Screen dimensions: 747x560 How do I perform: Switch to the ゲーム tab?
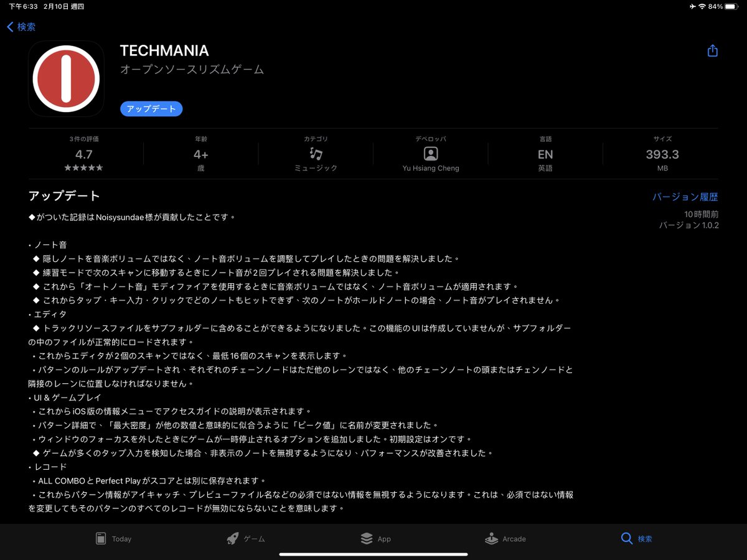tap(245, 539)
